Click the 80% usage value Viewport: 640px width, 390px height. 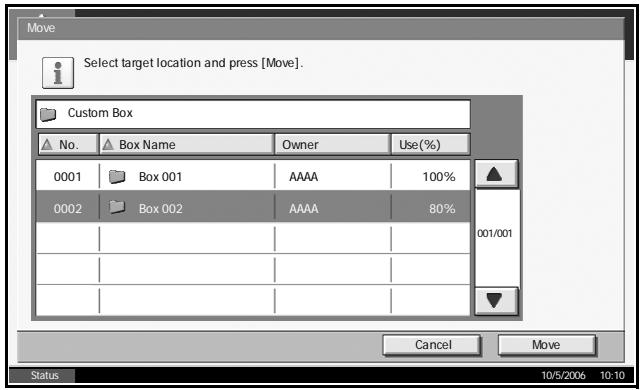coord(442,208)
